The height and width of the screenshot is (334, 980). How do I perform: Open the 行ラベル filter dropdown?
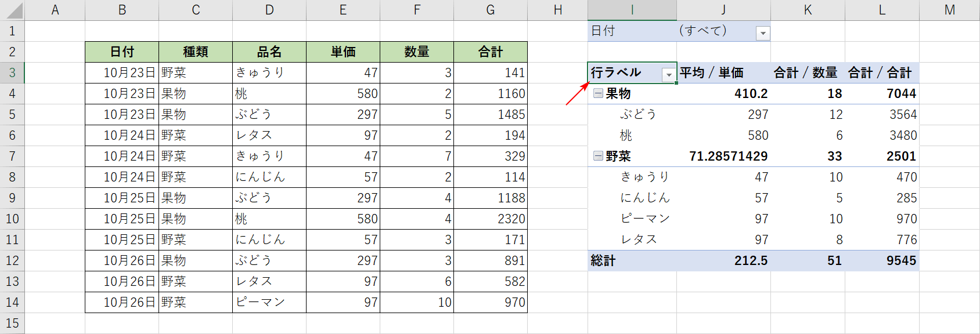tap(668, 74)
